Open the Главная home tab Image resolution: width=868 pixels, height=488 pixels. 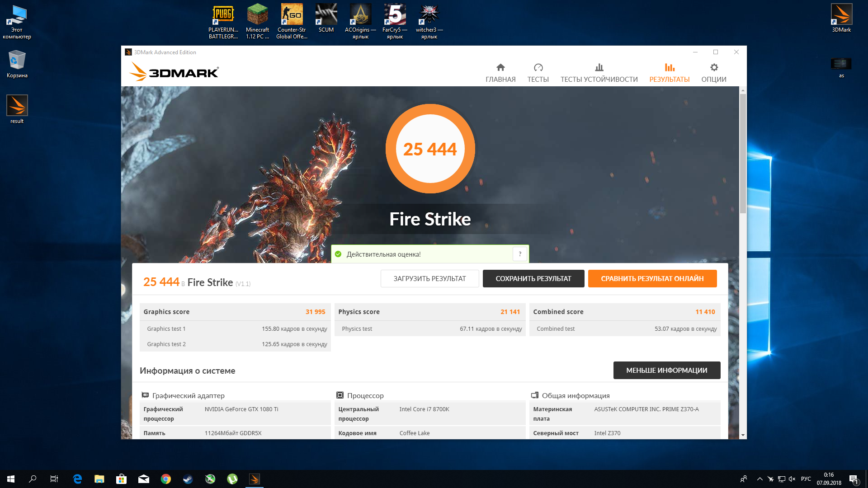500,73
